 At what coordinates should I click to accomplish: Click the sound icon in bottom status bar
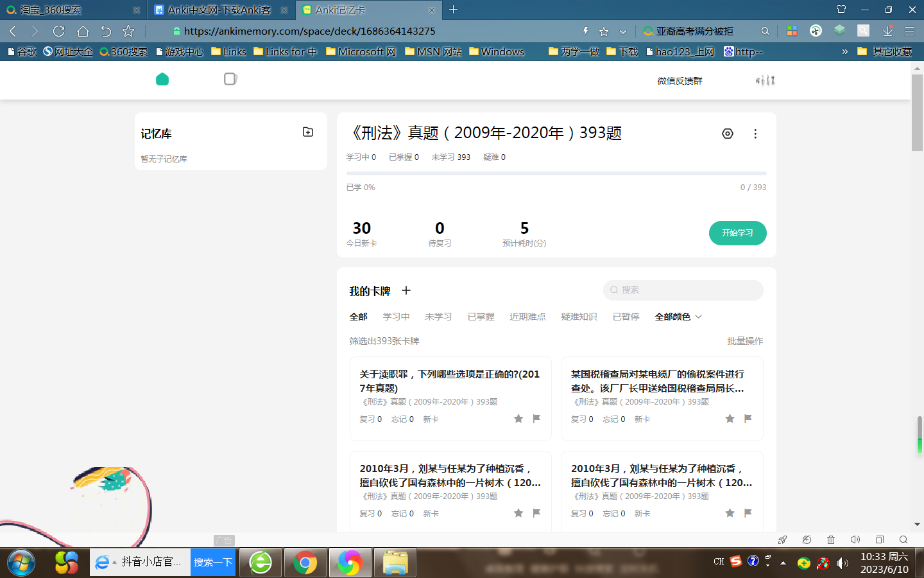pyautogui.click(x=855, y=540)
